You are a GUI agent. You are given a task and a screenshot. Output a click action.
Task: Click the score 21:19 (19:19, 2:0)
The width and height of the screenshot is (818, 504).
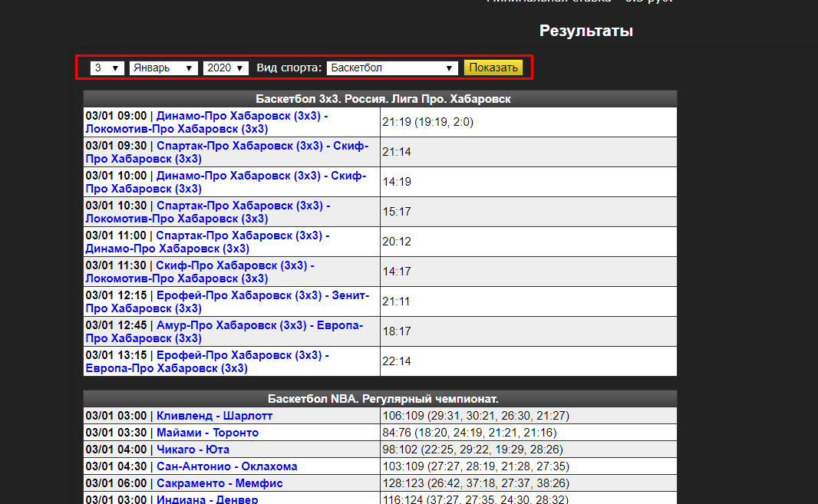(427, 122)
